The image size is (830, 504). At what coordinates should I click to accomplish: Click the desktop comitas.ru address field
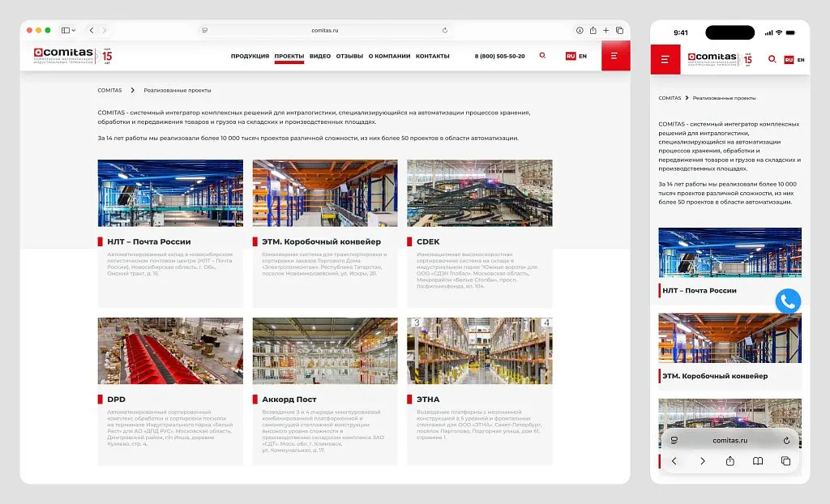pyautogui.click(x=324, y=30)
